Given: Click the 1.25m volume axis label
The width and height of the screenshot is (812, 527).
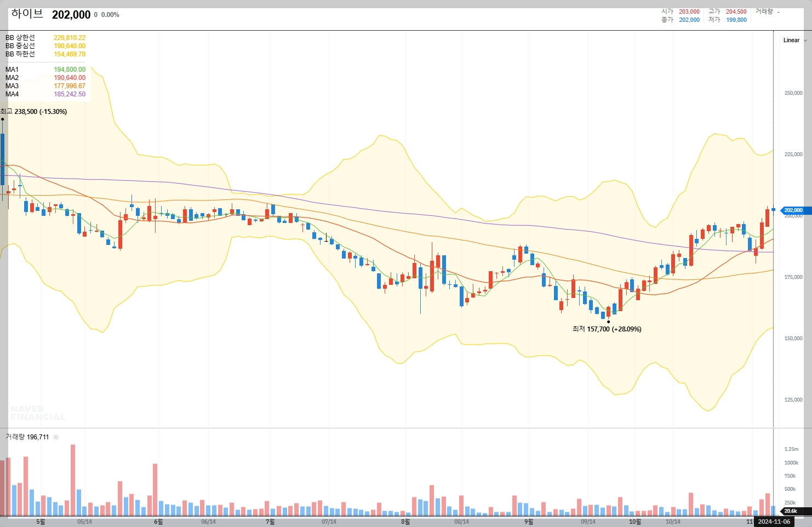Looking at the screenshot, I should [791, 449].
